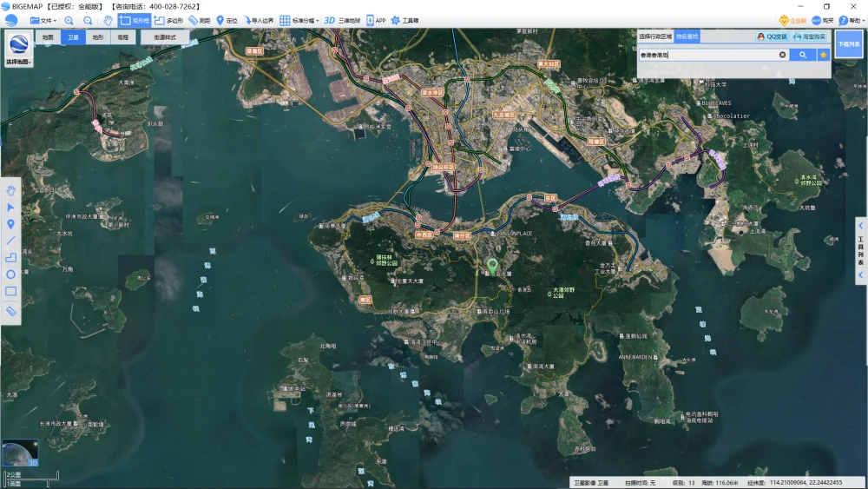Click the 街道样式 street style button
The width and height of the screenshot is (868, 489).
pos(165,37)
